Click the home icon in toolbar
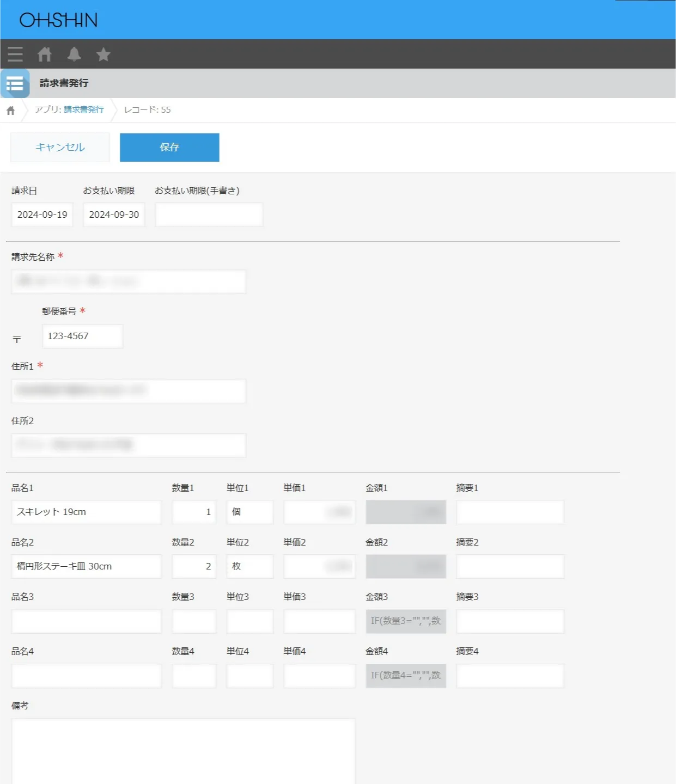 [45, 54]
